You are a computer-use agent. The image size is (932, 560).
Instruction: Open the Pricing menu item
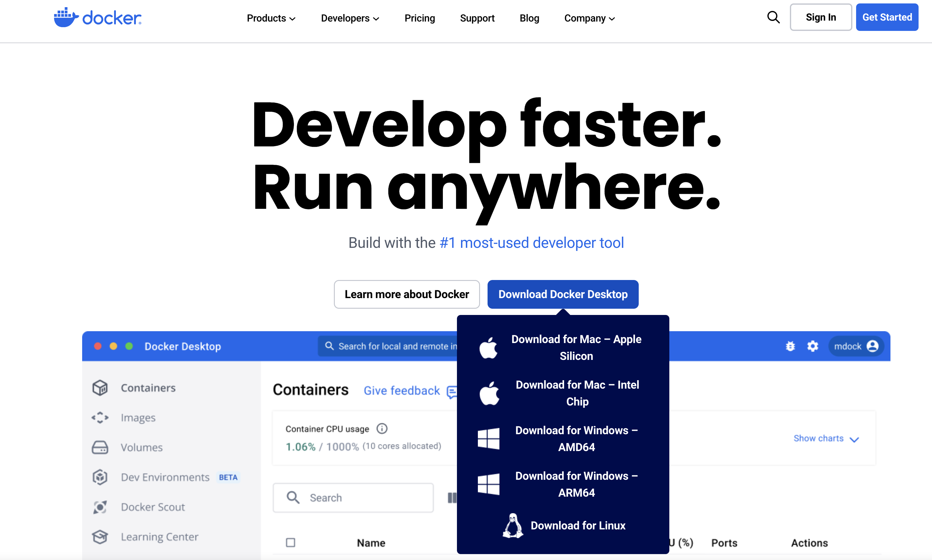pos(419,18)
